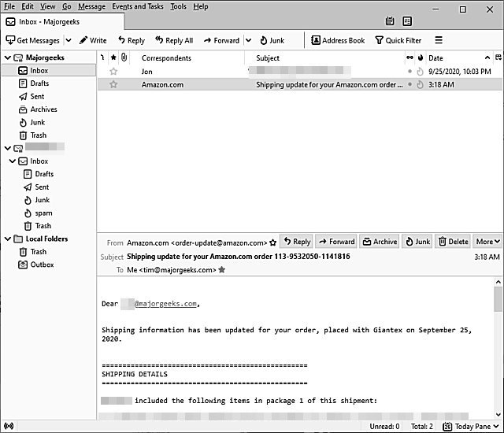Image resolution: width=504 pixels, height=433 pixels.
Task: Delete the message with the trash button
Action: [453, 242]
